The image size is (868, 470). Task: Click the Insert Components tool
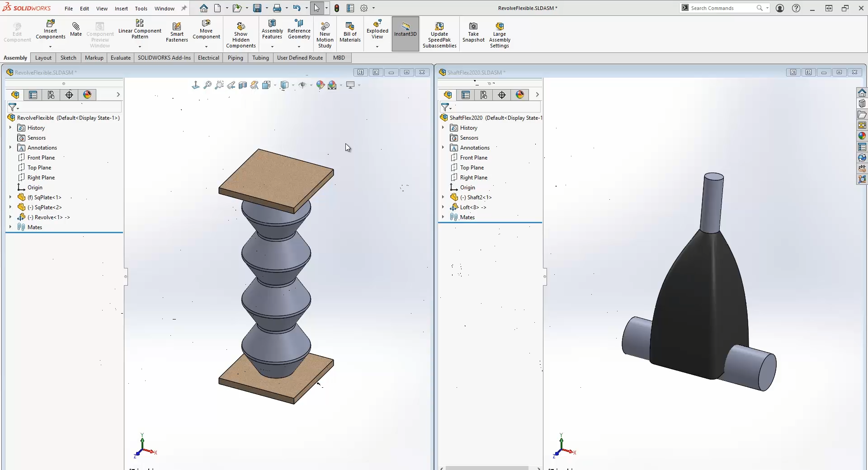coord(51,30)
